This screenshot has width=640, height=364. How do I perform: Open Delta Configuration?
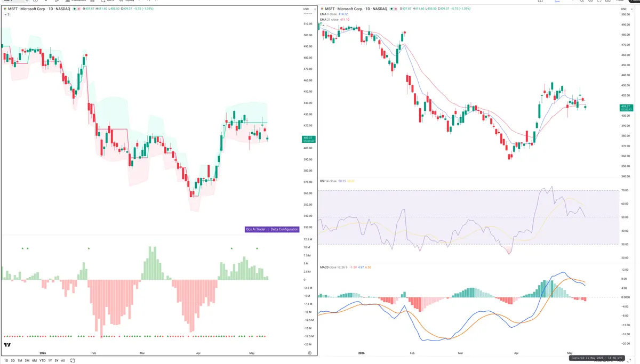tap(285, 229)
